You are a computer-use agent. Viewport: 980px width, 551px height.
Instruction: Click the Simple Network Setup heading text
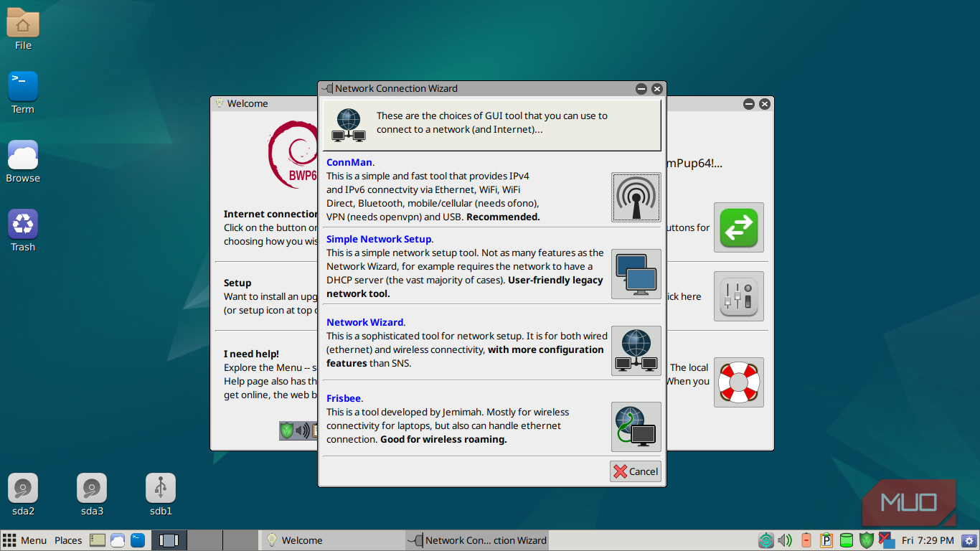point(379,239)
